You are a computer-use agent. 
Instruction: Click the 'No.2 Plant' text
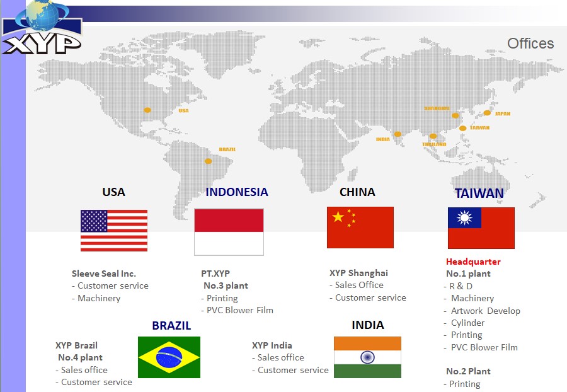pos(468,371)
